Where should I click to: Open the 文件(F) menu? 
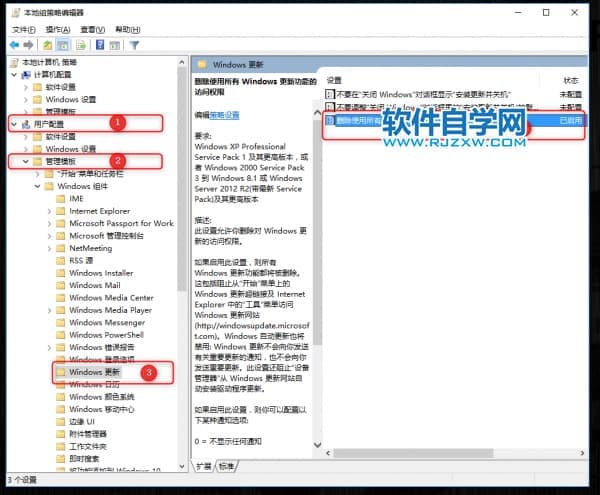tap(19, 30)
